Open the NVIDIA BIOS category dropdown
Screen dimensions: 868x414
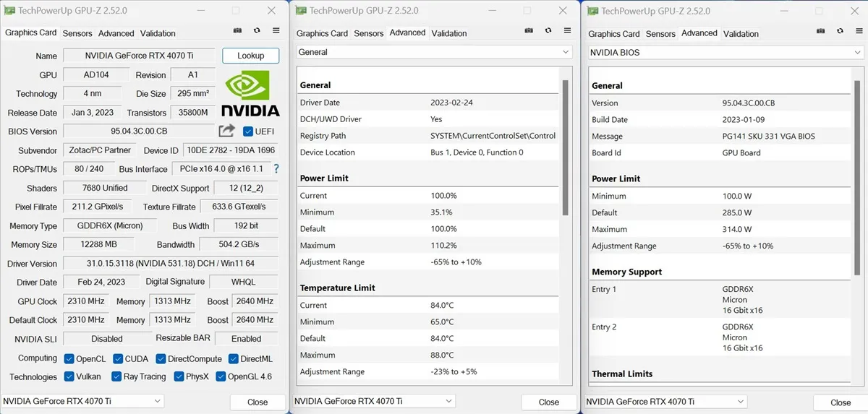tap(726, 53)
